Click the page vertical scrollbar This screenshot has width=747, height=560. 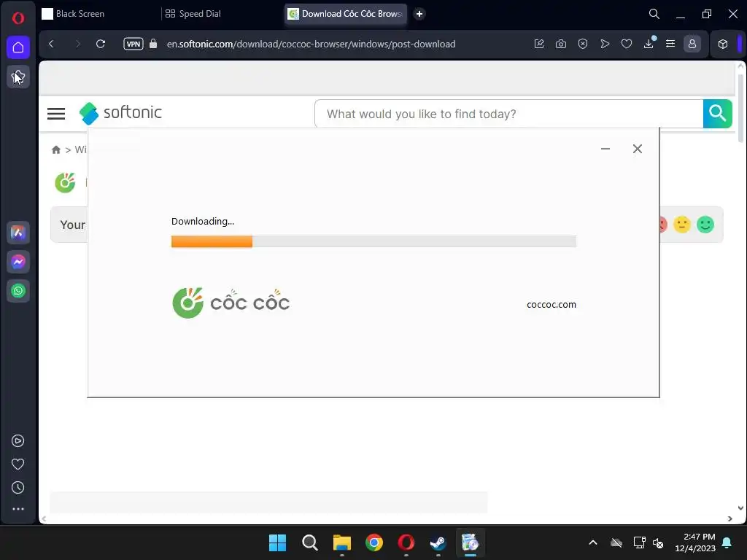[740, 109]
